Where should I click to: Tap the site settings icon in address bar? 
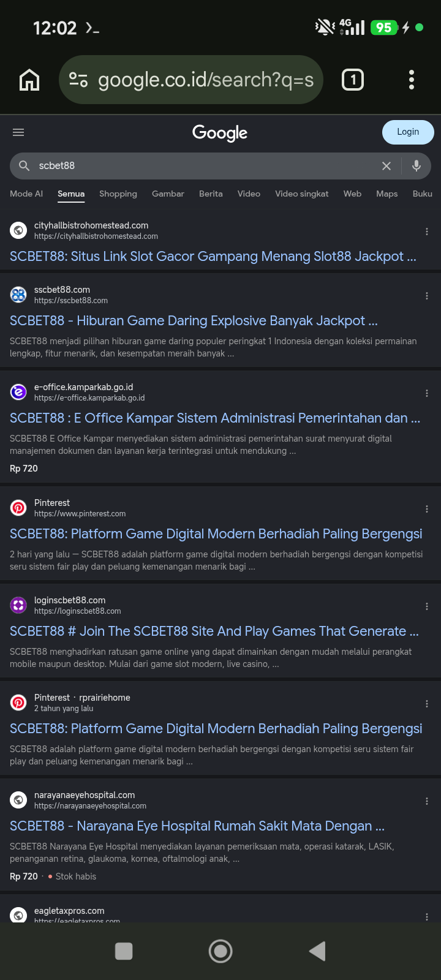coord(78,80)
